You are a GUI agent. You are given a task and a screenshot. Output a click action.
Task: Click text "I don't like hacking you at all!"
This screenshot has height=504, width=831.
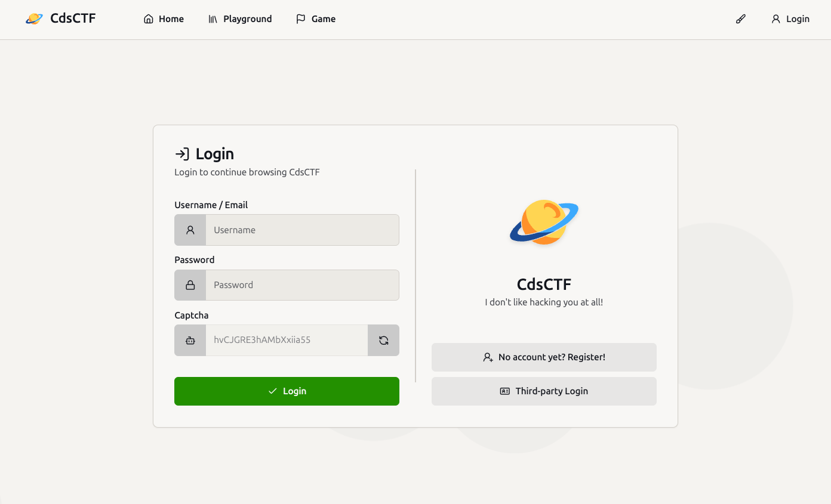[x=544, y=302]
